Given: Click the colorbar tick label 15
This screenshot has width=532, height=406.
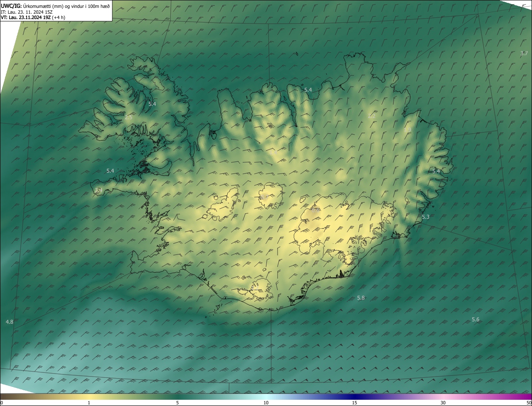Looking at the screenshot, I should pyautogui.click(x=355, y=403).
